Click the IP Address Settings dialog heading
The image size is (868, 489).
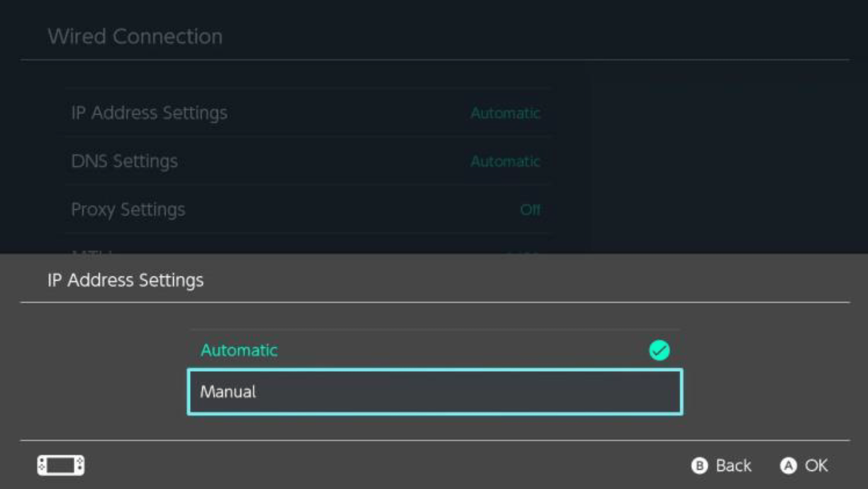[x=125, y=280]
